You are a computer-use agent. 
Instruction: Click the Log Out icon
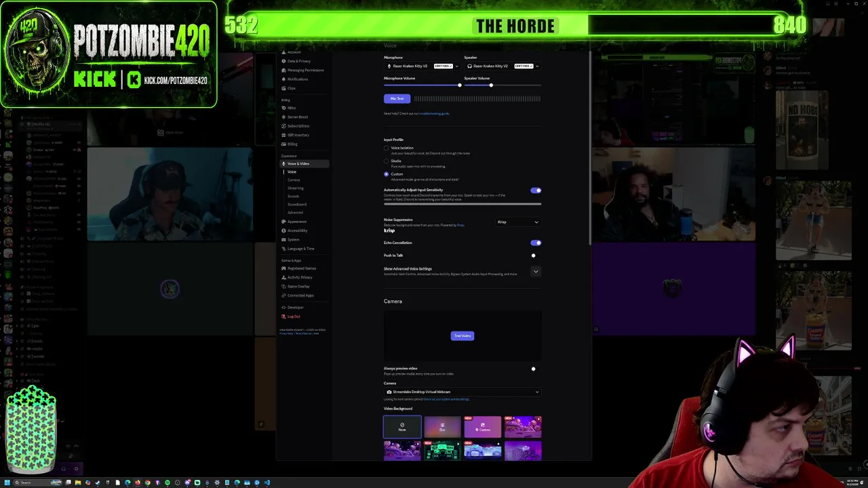coord(283,317)
